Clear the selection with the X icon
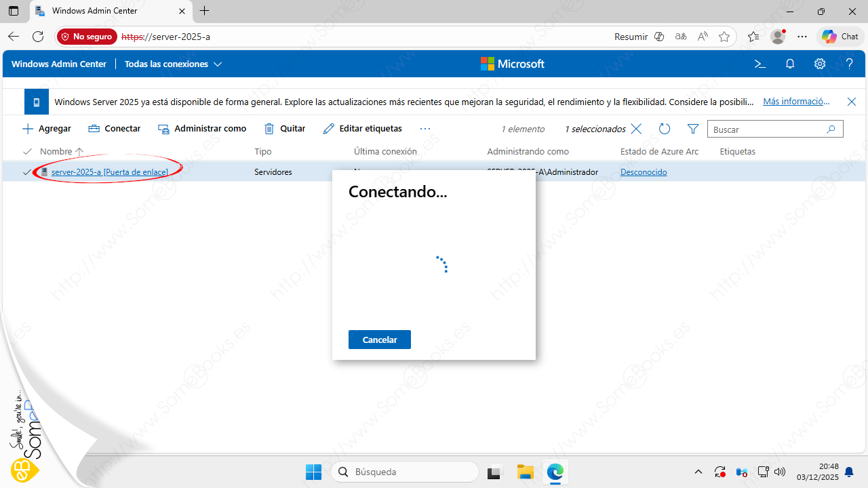The image size is (868, 488). [x=636, y=129]
